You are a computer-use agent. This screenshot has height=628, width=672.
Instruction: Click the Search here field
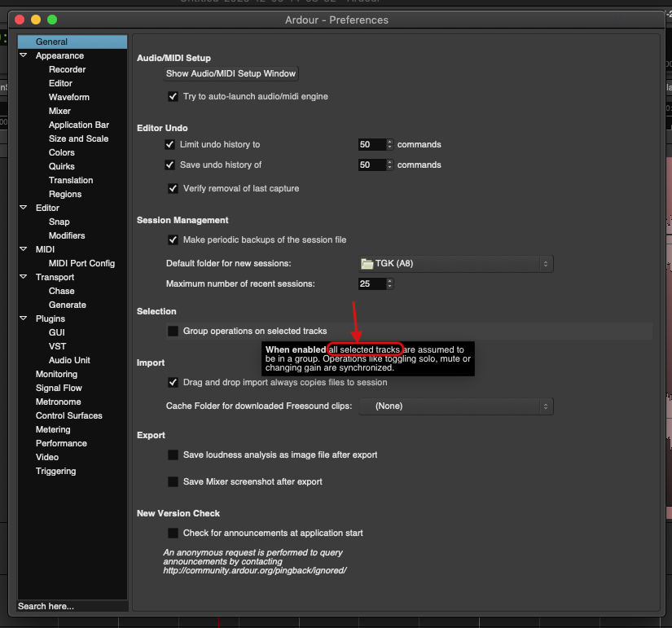(x=72, y=606)
